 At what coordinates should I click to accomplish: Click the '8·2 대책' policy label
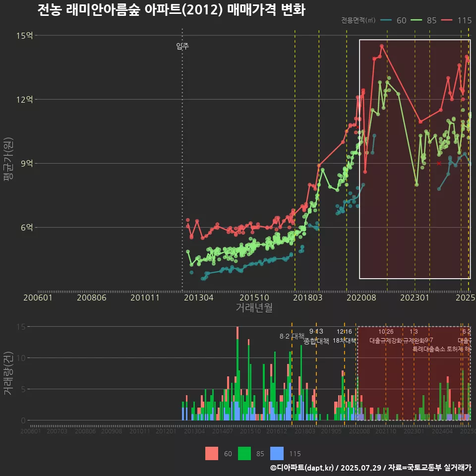coord(292,336)
